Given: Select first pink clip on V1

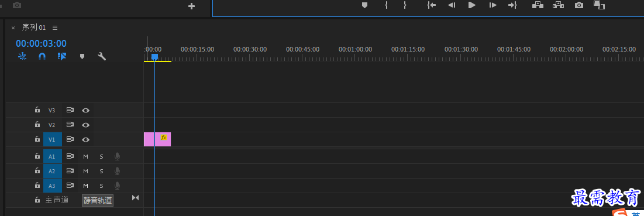Looking at the screenshot, I should click(149, 139).
